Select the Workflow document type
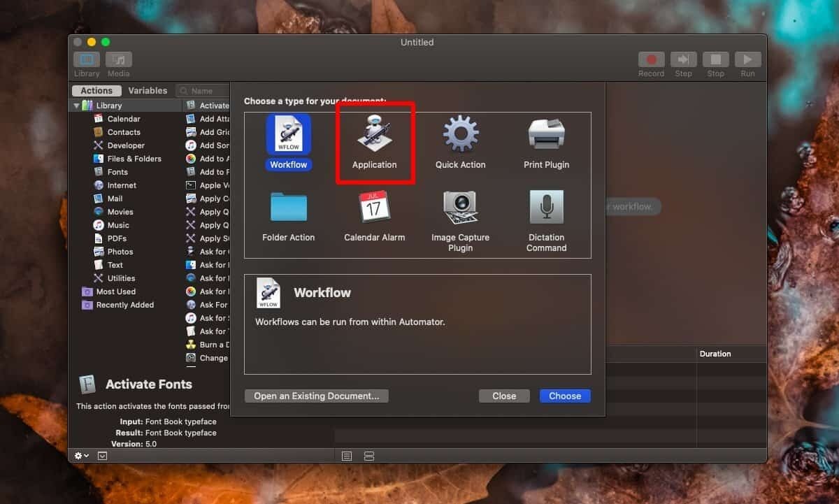 [x=288, y=135]
